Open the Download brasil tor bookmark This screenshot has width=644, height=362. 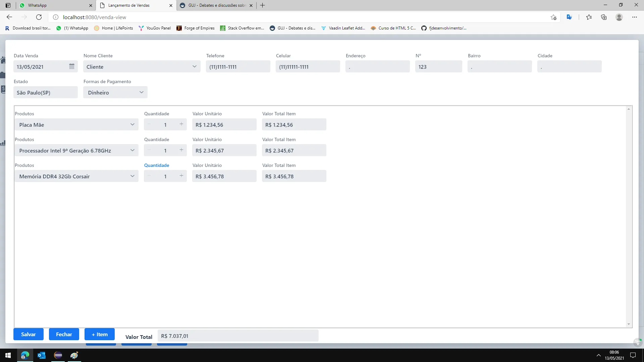[x=28, y=28]
